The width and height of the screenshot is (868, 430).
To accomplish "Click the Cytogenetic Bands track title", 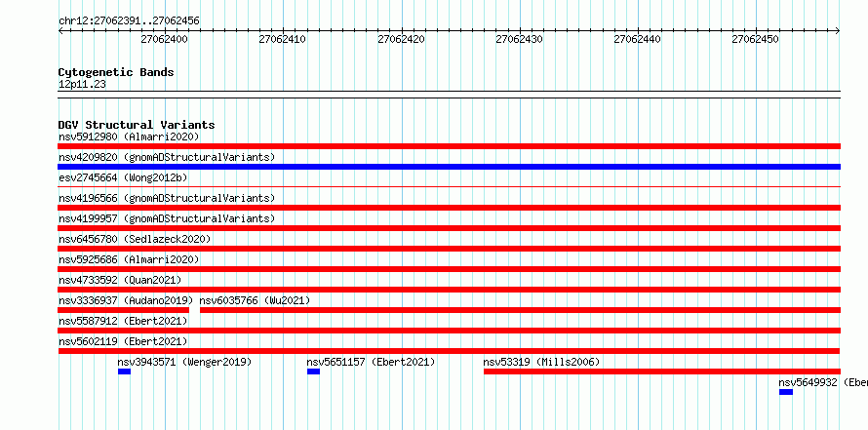I will 116,72.
